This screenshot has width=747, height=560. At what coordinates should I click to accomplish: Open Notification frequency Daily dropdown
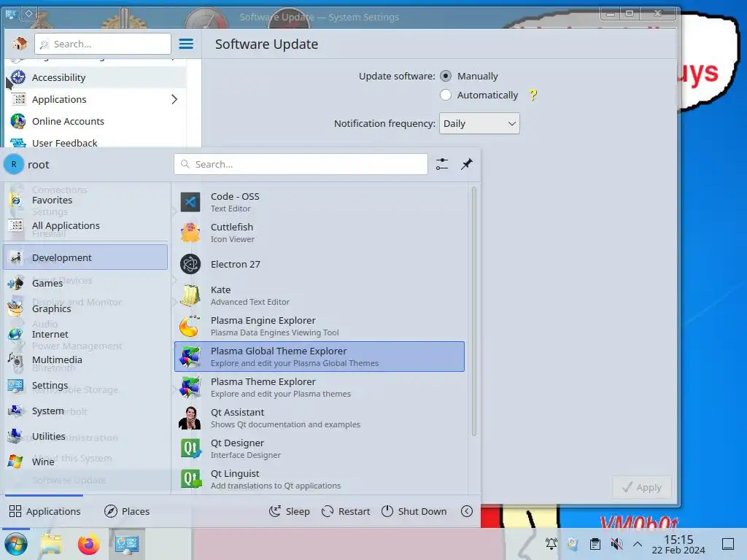click(479, 123)
